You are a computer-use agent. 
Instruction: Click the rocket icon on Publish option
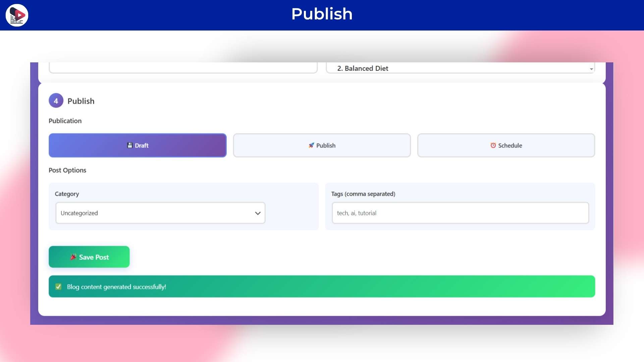(x=311, y=145)
